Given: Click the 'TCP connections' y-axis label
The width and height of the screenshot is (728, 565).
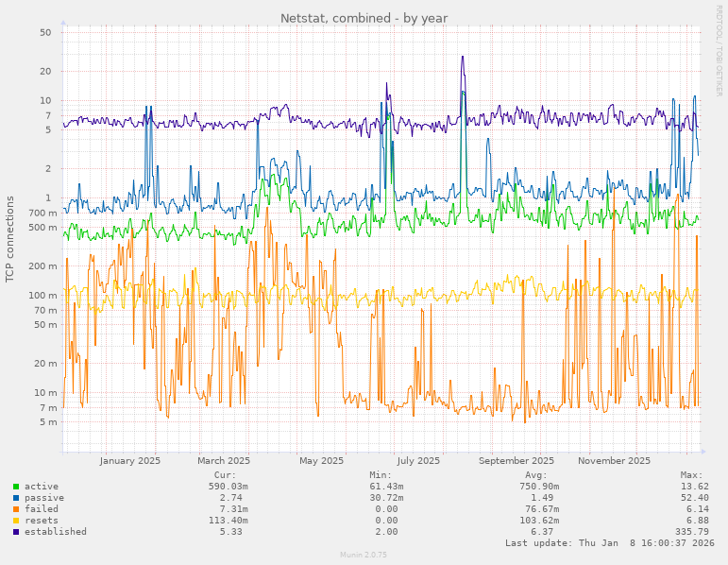Looking at the screenshot, I should click(x=9, y=239).
